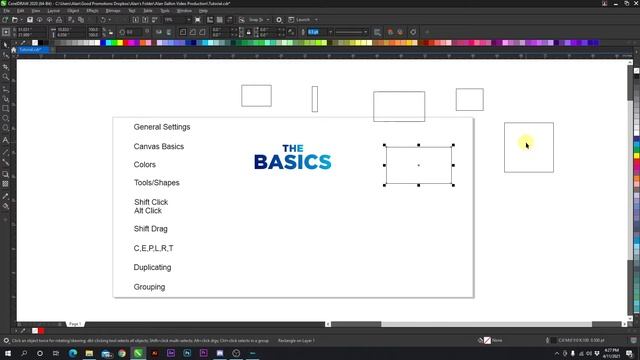Click the Convert to Curves icon
640x360 pixels.
tap(413, 32)
